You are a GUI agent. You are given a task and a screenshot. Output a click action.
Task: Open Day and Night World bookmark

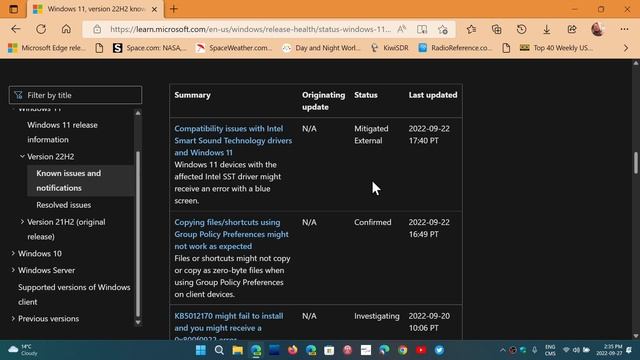[x=322, y=48]
